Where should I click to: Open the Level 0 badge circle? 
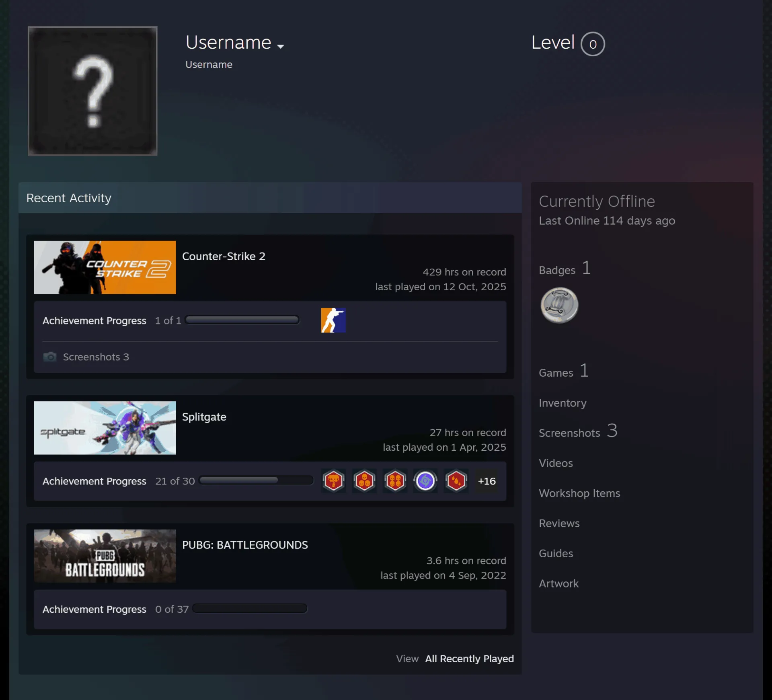point(593,44)
